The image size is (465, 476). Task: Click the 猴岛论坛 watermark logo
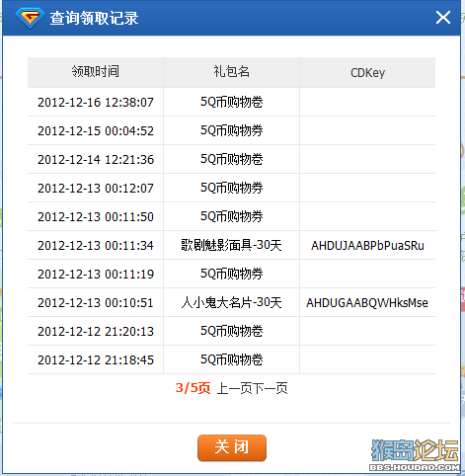[x=415, y=454]
